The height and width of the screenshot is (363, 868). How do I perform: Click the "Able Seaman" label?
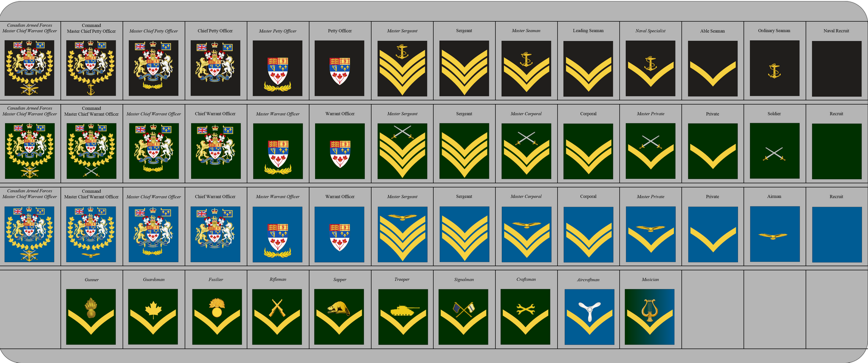(x=712, y=31)
